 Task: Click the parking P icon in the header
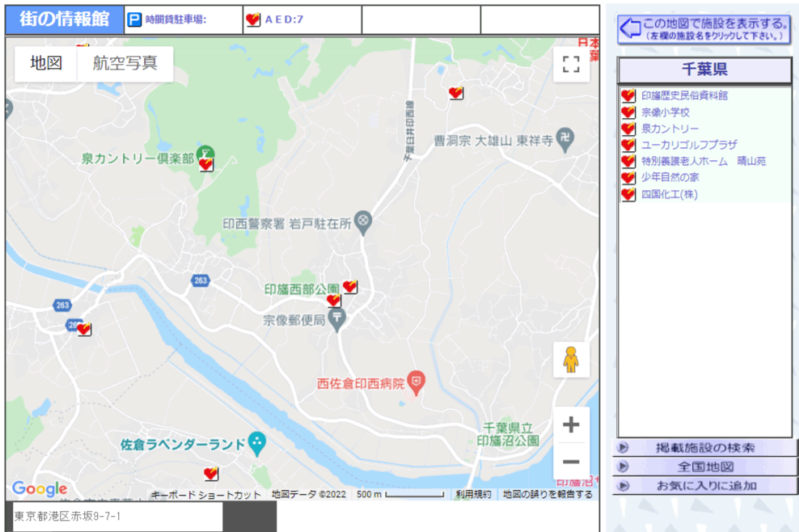(x=134, y=20)
